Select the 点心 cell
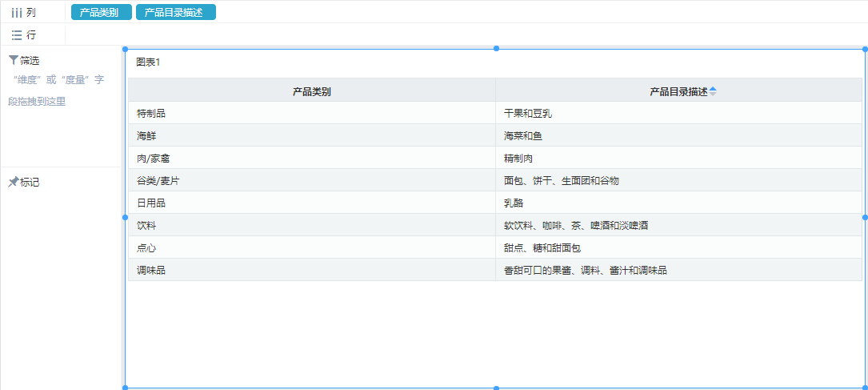Screen dimensions: 868x390 (x=312, y=247)
